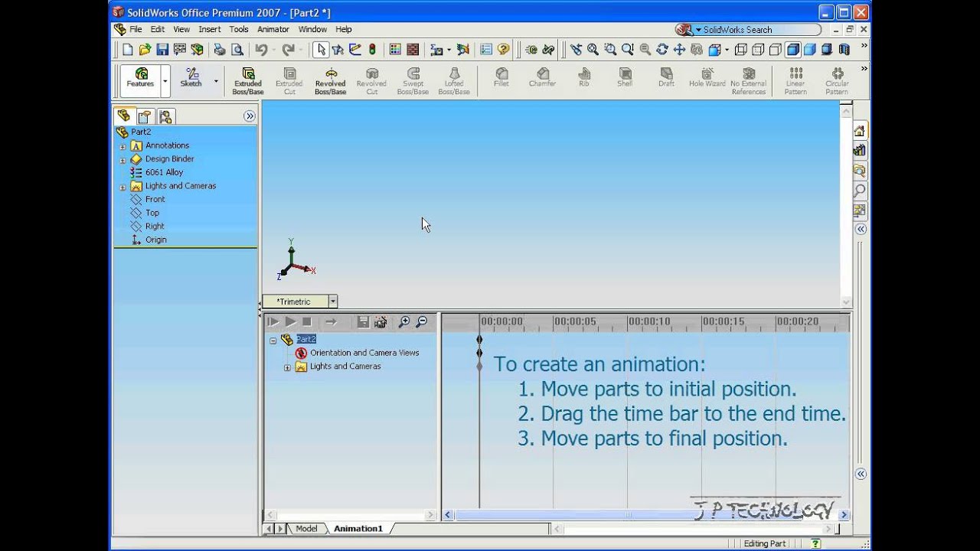
Task: Toggle Shaded With Edges display mode
Action: click(x=792, y=50)
